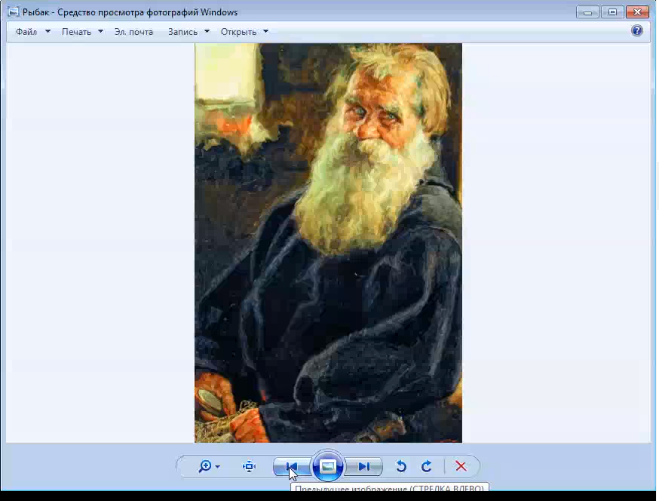Expand the Запись dropdown
The width and height of the screenshot is (659, 501).
pyautogui.click(x=189, y=32)
